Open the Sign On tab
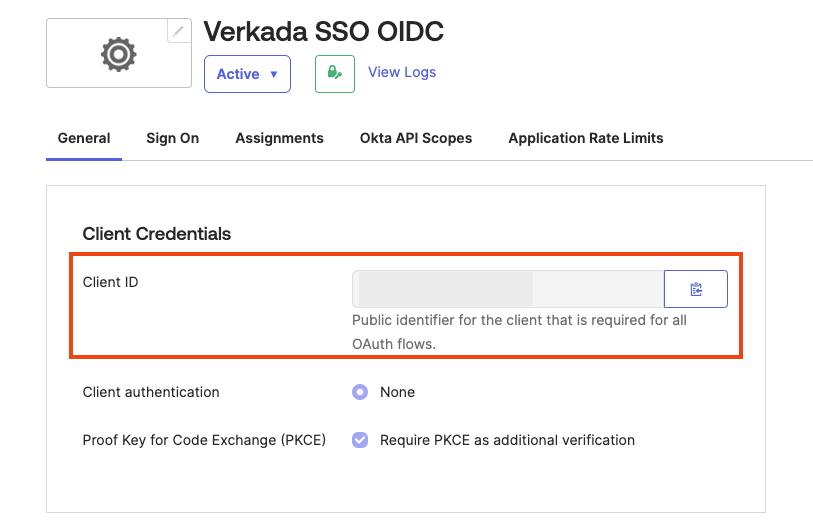 point(173,138)
